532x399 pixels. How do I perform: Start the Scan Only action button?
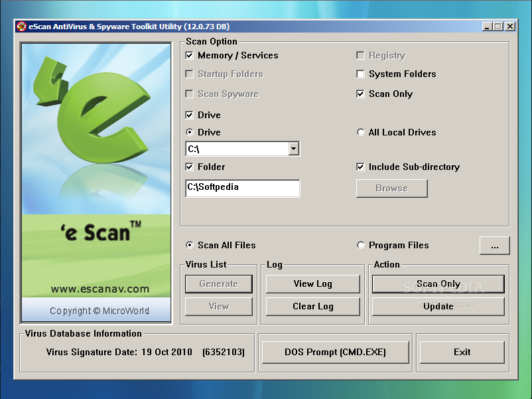(438, 284)
